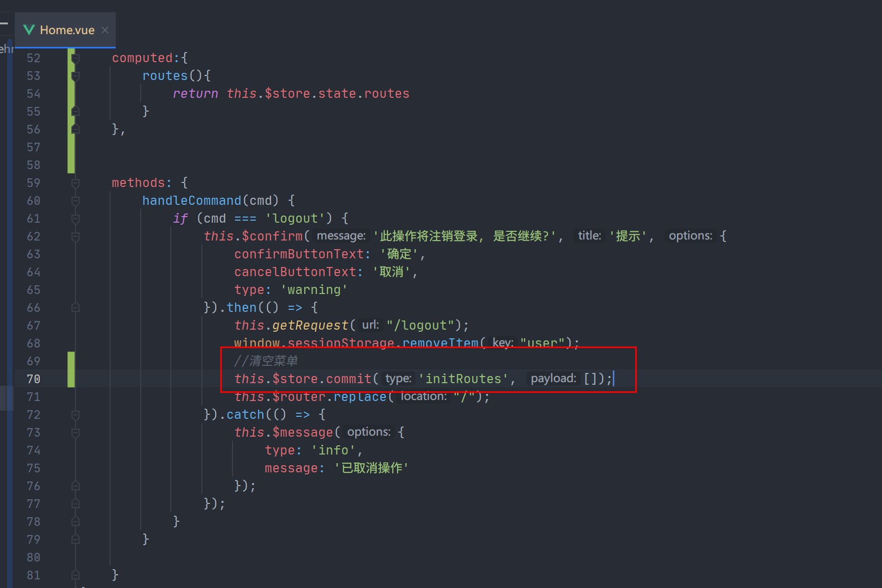Click line number 52 in the gutter
This screenshot has width=882, height=588.
(x=34, y=58)
